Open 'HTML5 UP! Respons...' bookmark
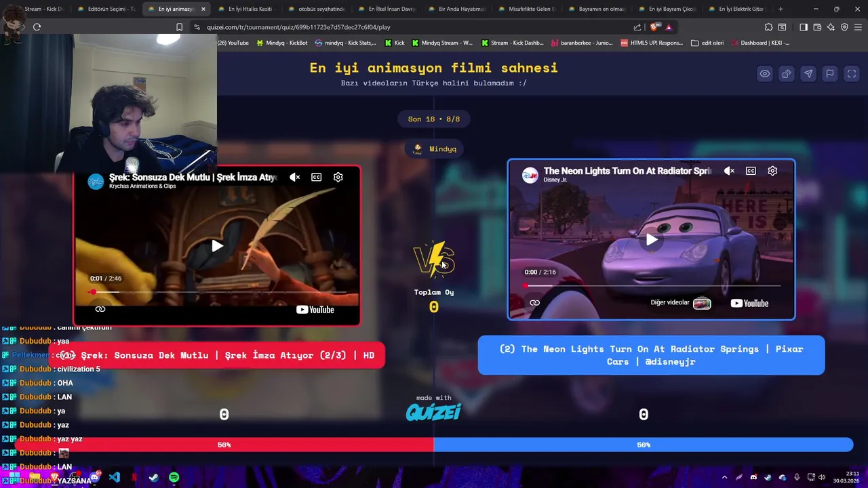Screen dimensions: 868x488 652,43
